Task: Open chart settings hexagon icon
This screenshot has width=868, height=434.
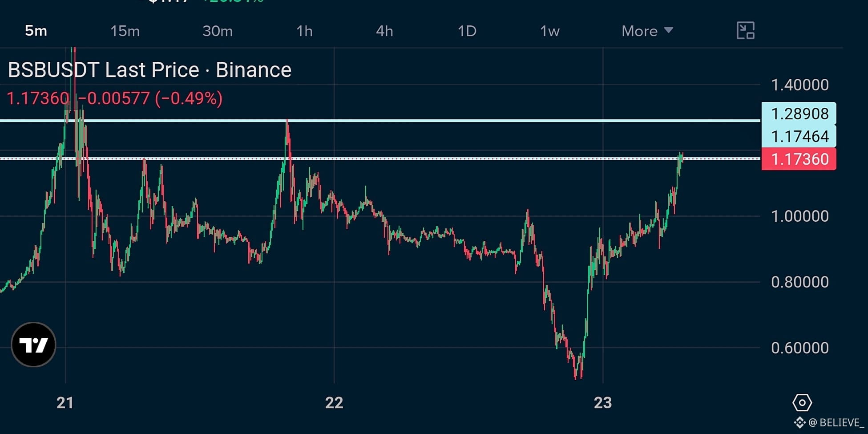Action: pos(802,403)
